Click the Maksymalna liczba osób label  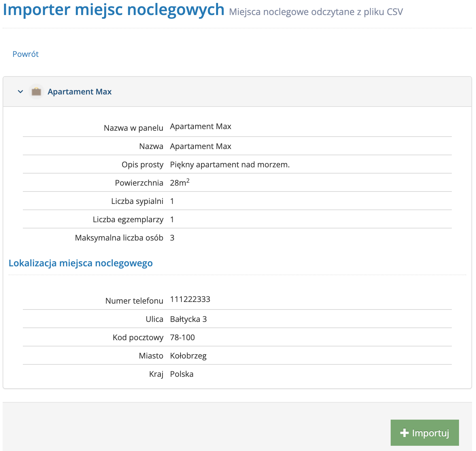point(119,238)
